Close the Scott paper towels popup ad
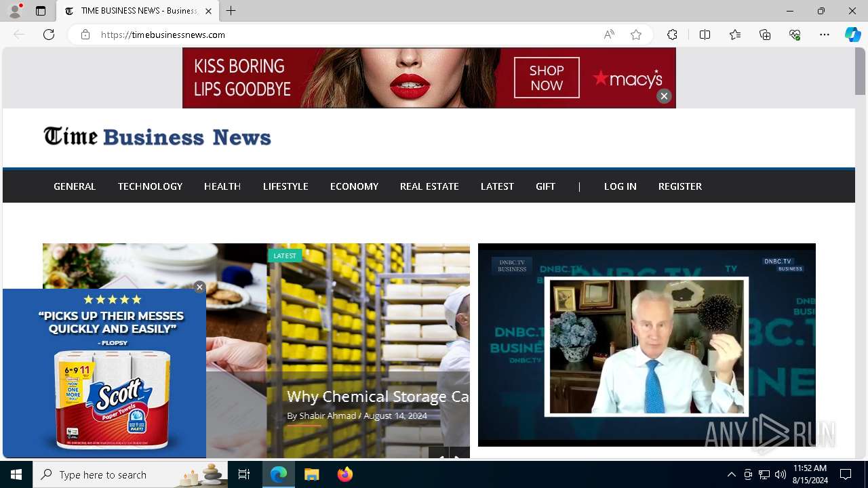The width and height of the screenshot is (868, 488). [x=199, y=287]
